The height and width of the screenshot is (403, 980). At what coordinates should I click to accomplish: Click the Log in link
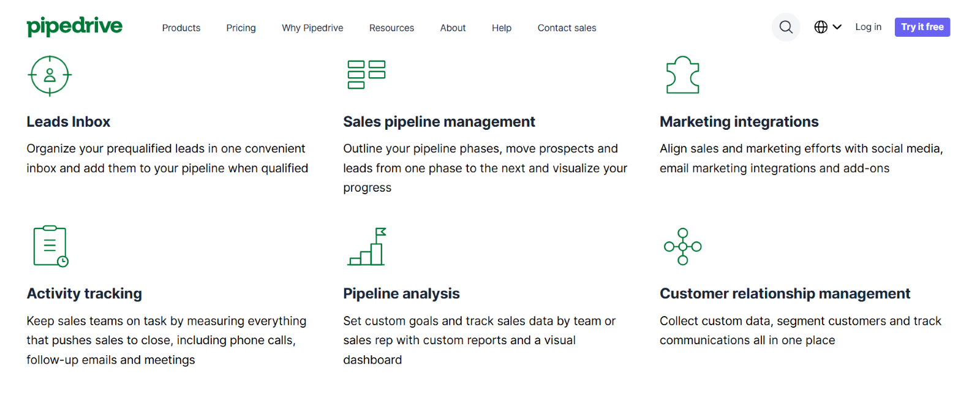868,27
